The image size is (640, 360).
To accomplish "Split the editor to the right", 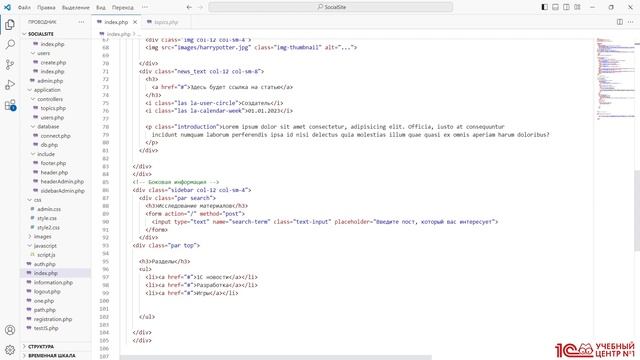I will (620, 22).
